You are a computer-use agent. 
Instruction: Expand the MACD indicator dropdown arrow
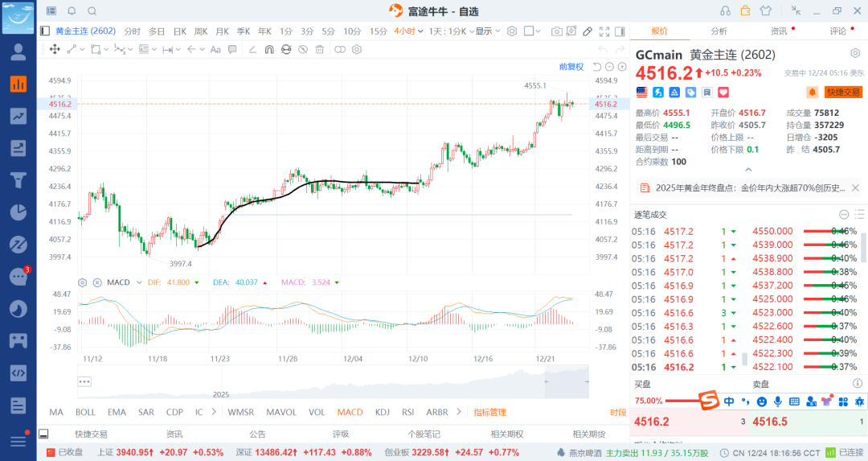(139, 282)
